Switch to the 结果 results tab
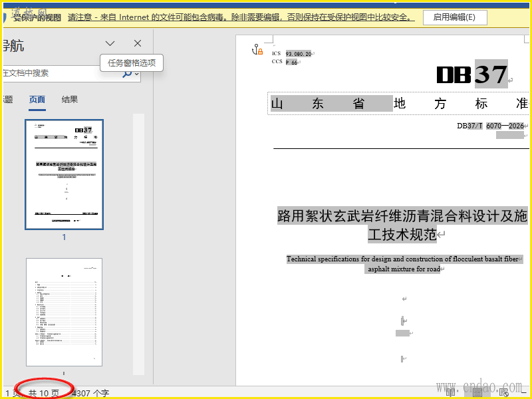 [x=70, y=99]
